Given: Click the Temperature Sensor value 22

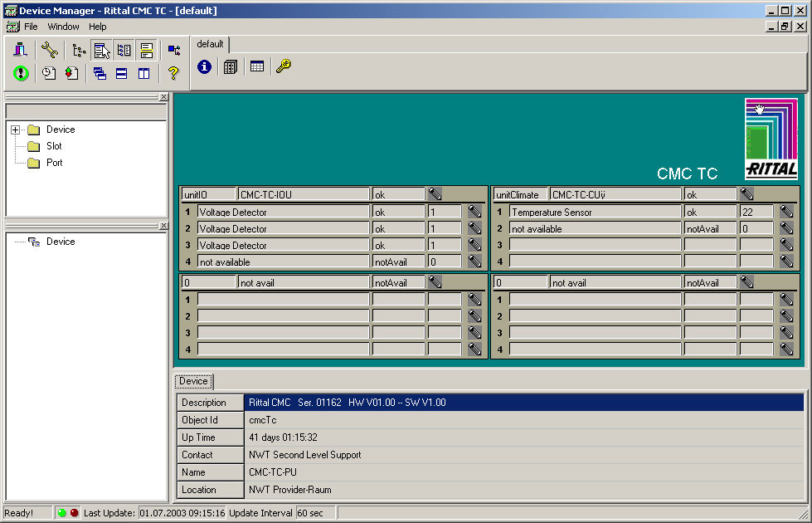Looking at the screenshot, I should click(x=756, y=212).
